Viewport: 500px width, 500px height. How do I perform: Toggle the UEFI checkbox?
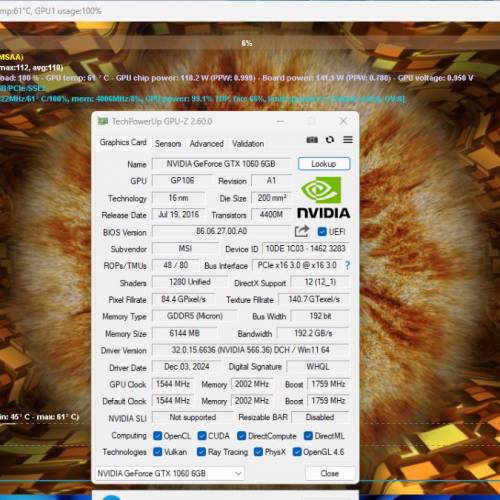(322, 232)
